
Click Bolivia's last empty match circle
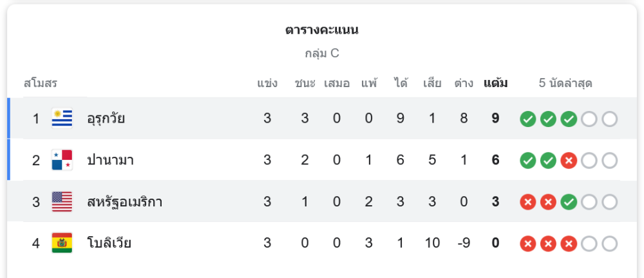609,244
